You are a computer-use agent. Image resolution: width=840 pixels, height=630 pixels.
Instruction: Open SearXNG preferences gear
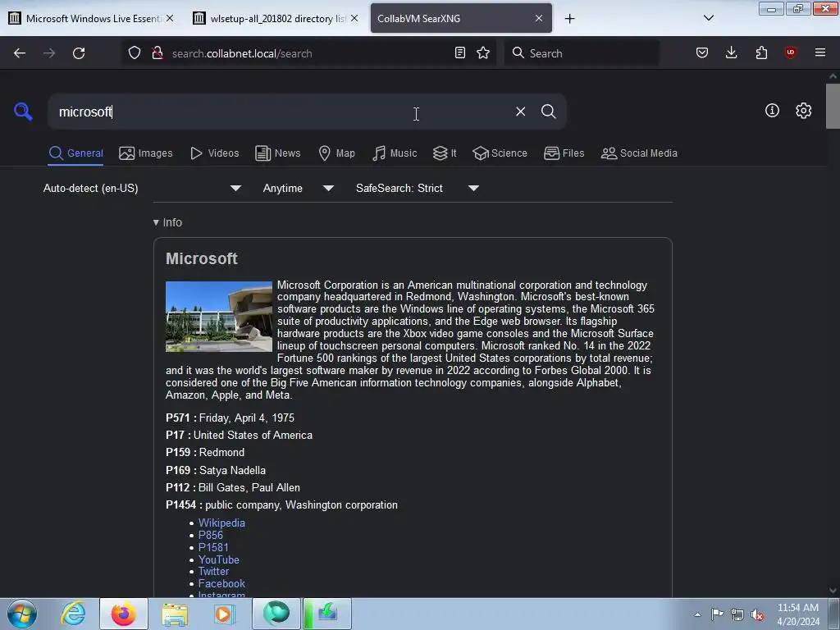[803, 111]
